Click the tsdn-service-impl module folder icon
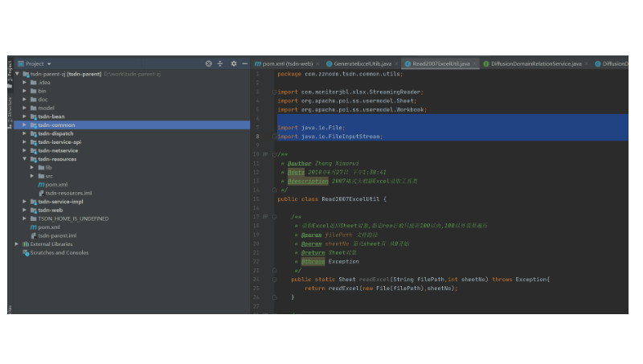Image resolution: width=643 pixels, height=364 pixels. point(34,202)
